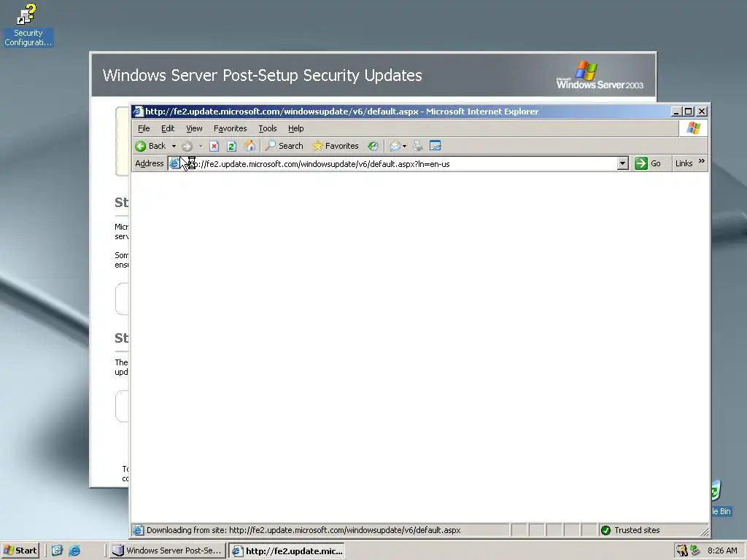The image size is (747, 560).
Task: Launch Internet Explorer from quick launch
Action: tap(75, 551)
